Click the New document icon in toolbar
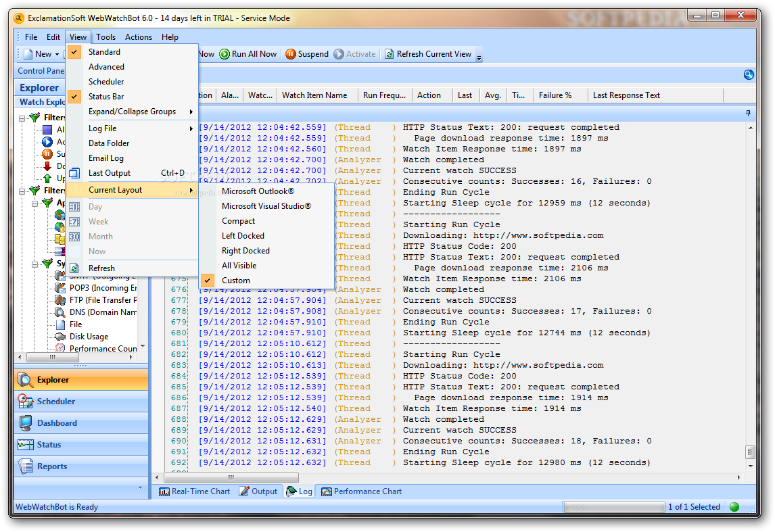The image size is (775, 532). [x=28, y=54]
